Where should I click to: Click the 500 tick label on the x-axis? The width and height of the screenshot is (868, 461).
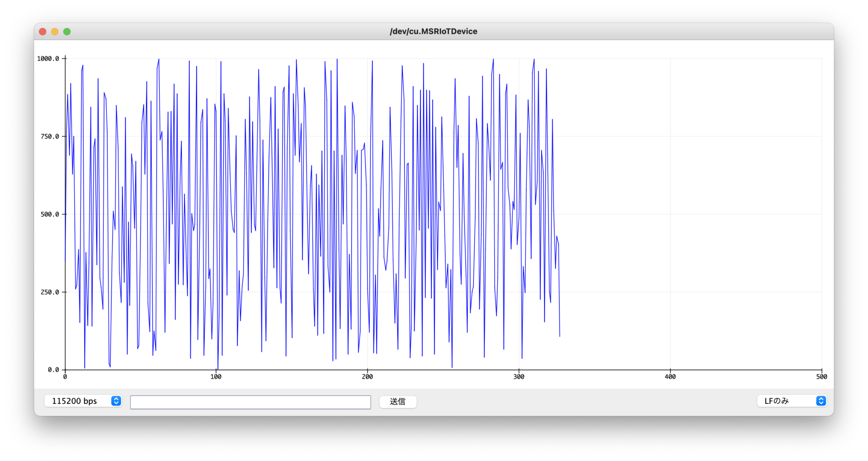point(821,376)
